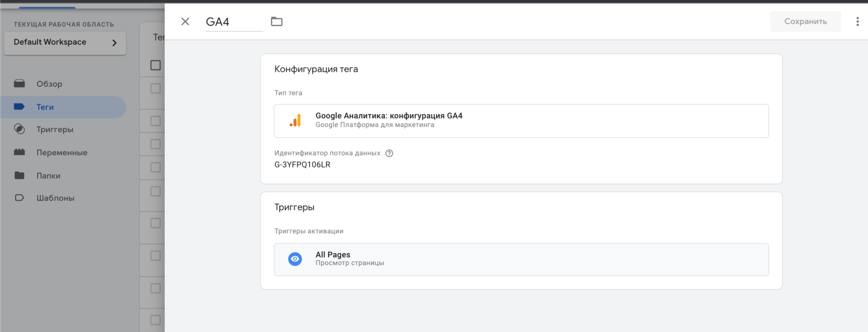868x332 pixels.
Task: Open the help icon for Идентификатор потока данных
Action: click(389, 153)
